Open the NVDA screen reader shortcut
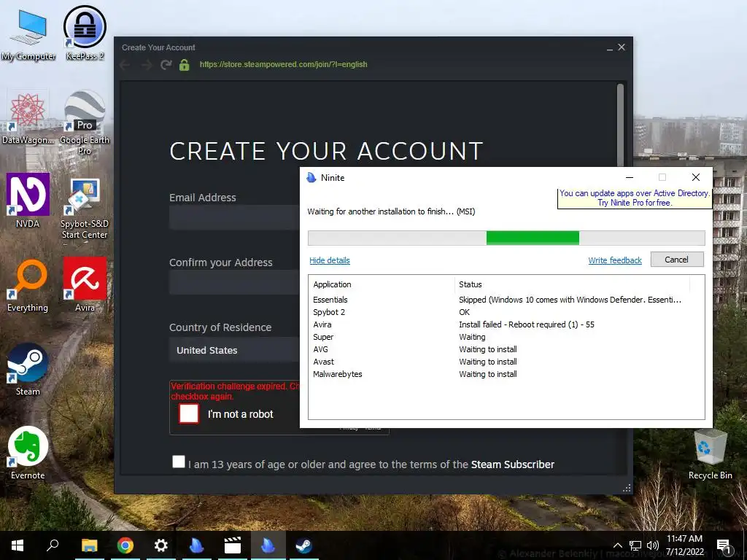The width and height of the screenshot is (747, 560). tap(28, 200)
